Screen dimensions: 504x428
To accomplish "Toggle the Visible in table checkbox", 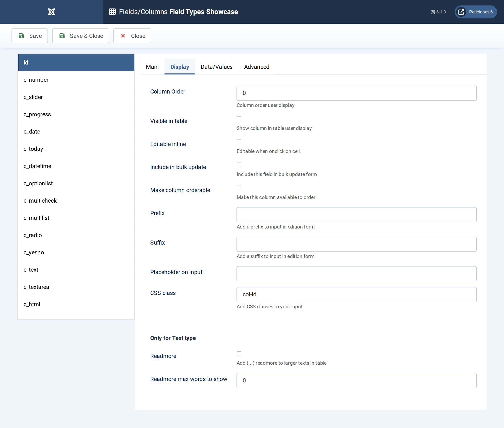I will (x=239, y=119).
